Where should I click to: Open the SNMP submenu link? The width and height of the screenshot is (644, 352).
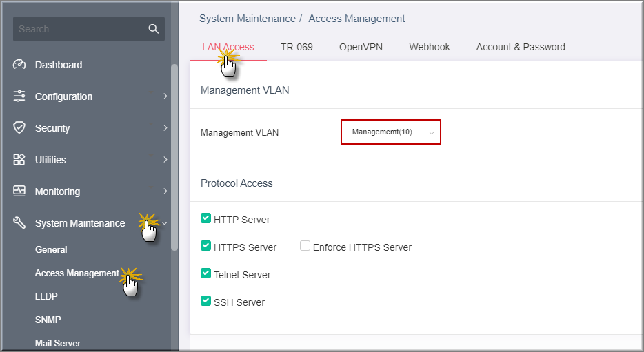pos(48,320)
